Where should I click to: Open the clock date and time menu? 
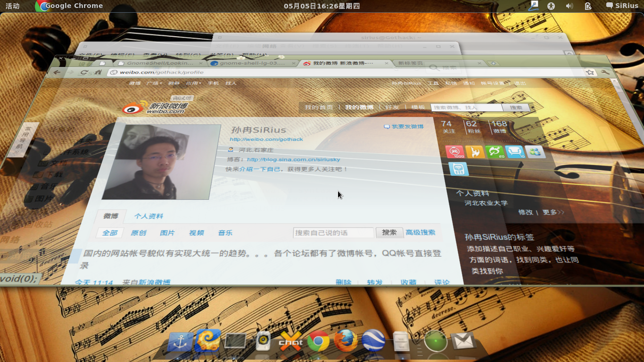(322, 6)
